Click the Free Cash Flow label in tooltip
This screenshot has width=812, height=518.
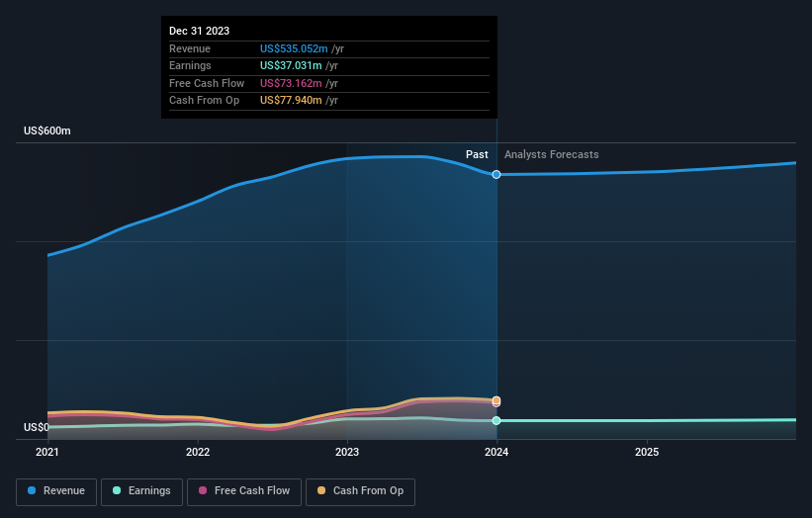[207, 83]
